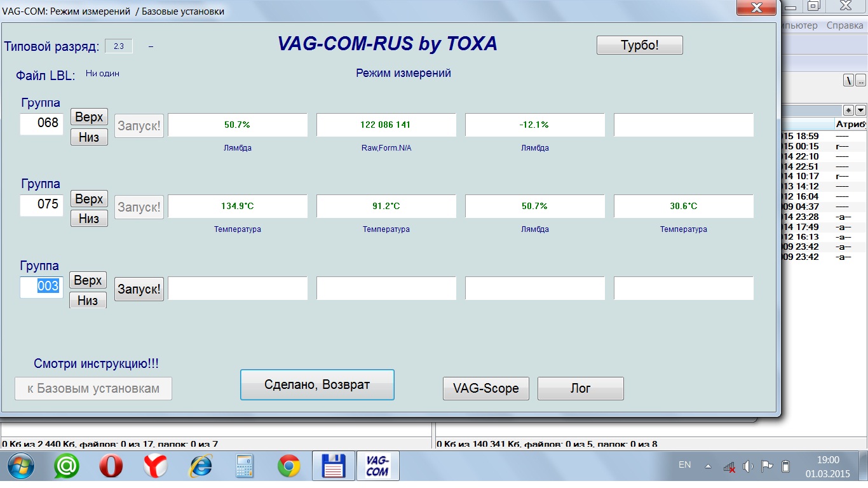Click the volume speaker tray icon
This screenshot has height=488, width=868.
coord(748,466)
